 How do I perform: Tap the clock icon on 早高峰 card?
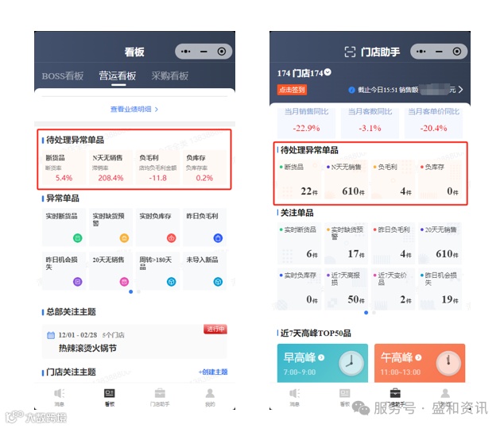351,363
